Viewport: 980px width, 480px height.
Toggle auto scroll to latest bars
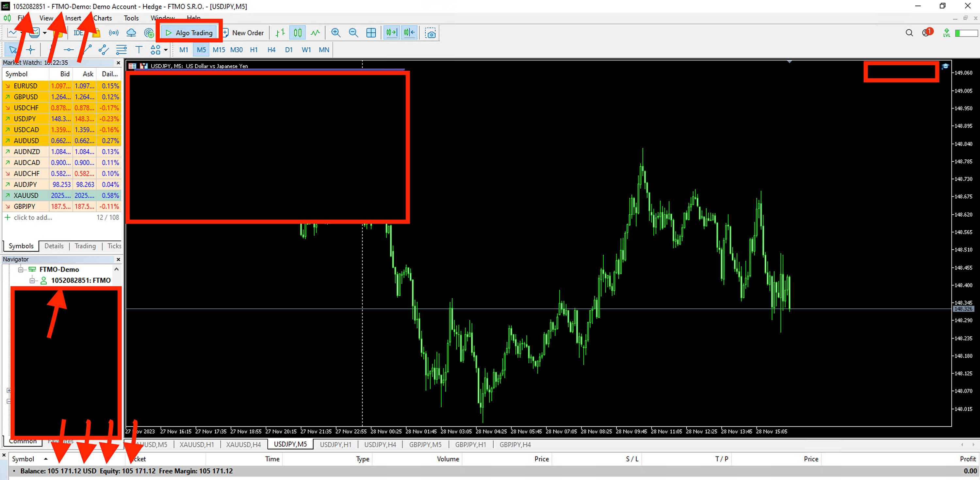(x=391, y=33)
